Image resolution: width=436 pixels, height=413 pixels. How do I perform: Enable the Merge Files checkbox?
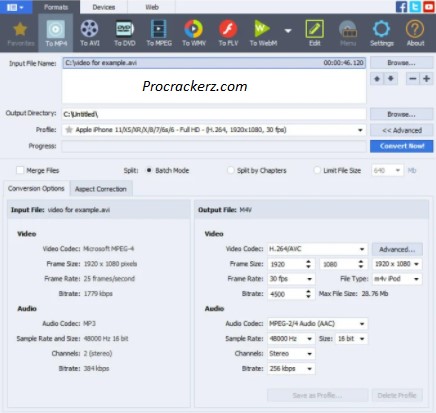pyautogui.click(x=20, y=170)
